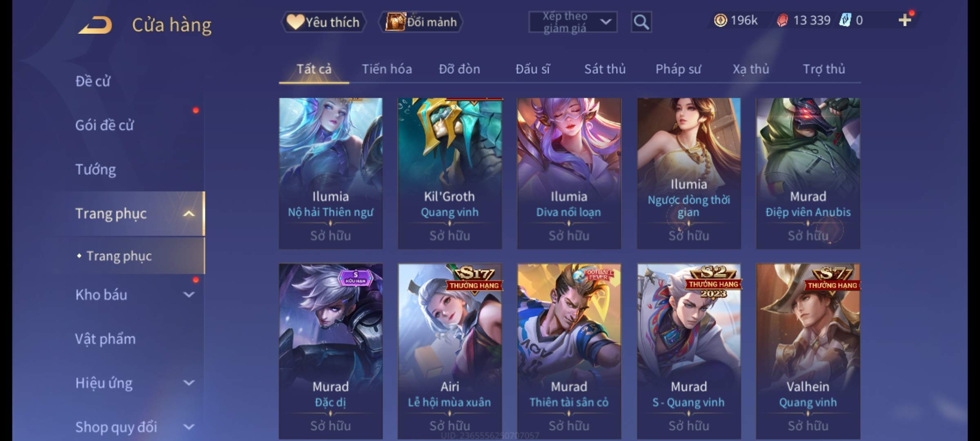Select the Pháp sư tab
This screenshot has width=980, height=441.
678,69
